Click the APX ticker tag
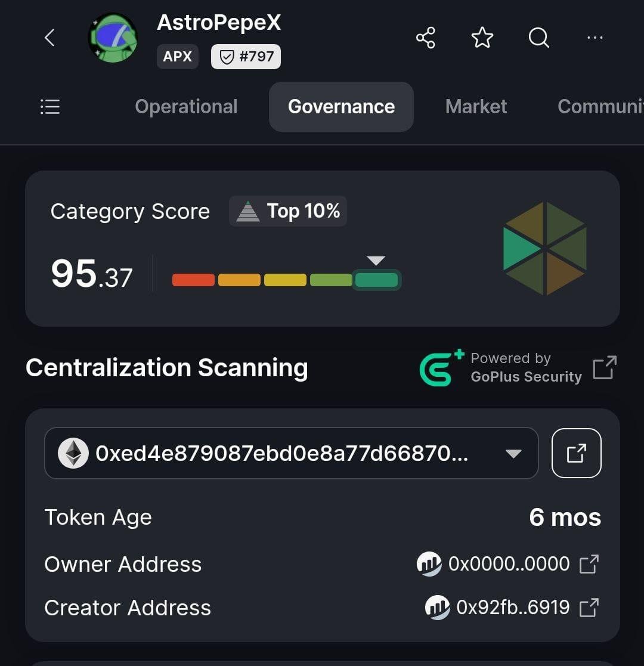Viewport: 644px width, 666px height. point(178,57)
